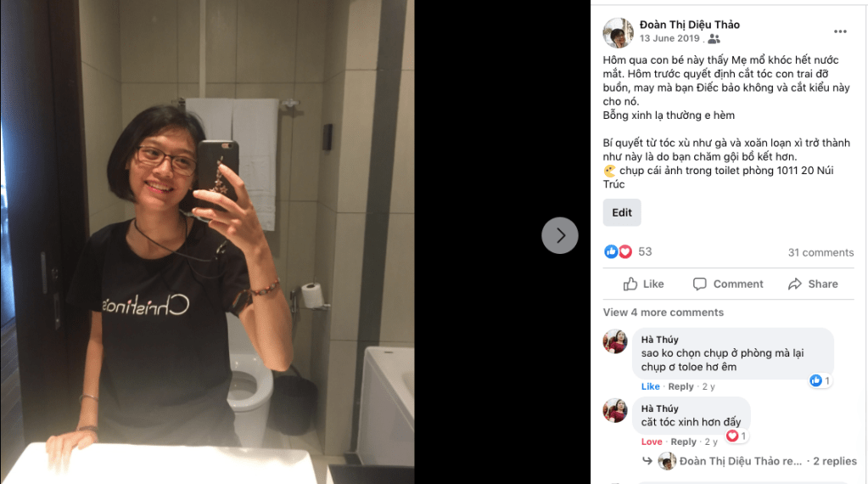Toggle Love on 'cắt tóc xinh hơn đấy' comment
Image resolution: width=868 pixels, height=484 pixels.
tap(652, 442)
